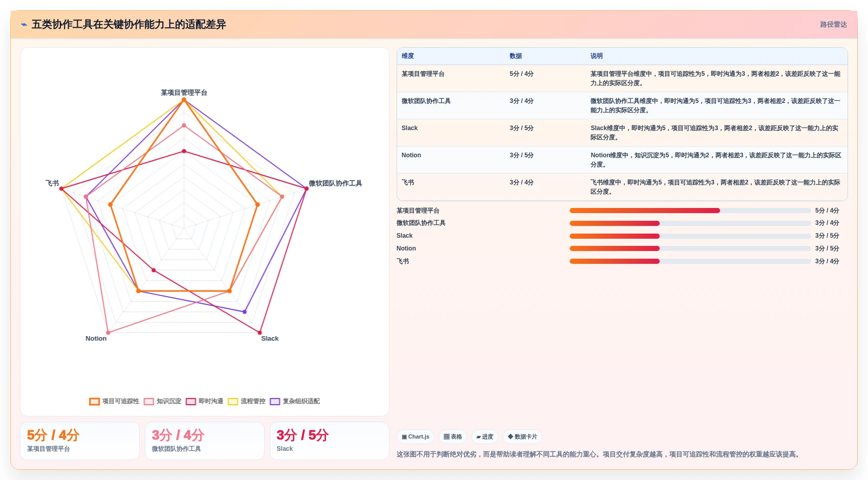The image size is (868, 480).
Task: Click the 飞书 radar axis label
Action: (x=52, y=183)
